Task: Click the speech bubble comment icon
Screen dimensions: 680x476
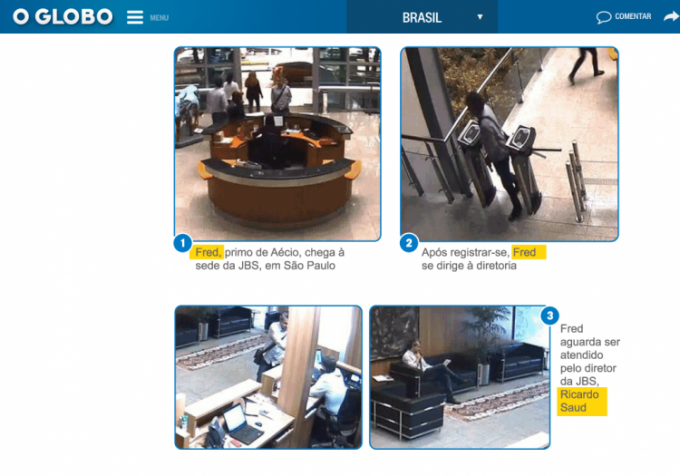Action: [x=603, y=17]
